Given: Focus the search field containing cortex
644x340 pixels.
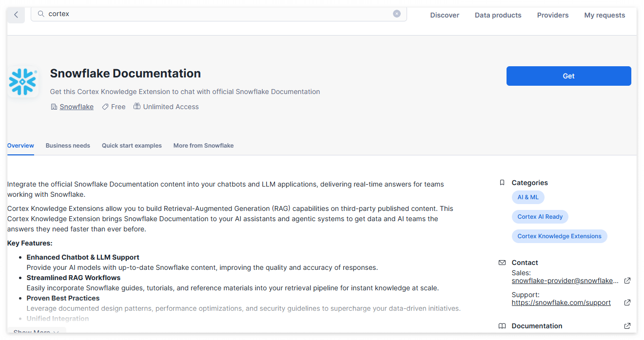Looking at the screenshot, I should coord(219,14).
